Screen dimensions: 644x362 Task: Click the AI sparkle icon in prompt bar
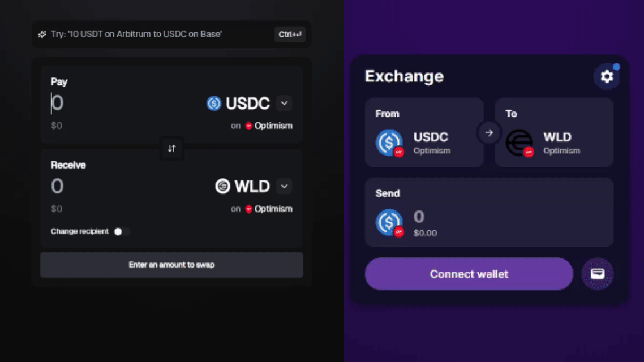pos(42,35)
